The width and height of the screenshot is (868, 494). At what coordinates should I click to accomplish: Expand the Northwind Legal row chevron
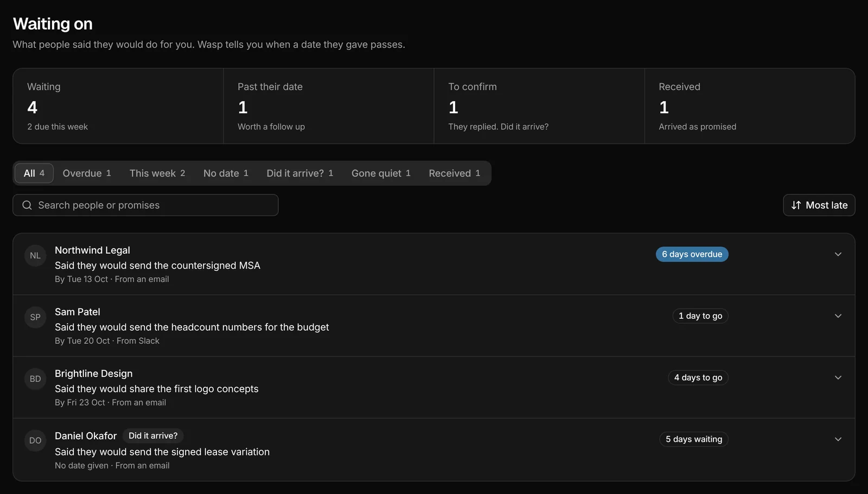click(x=838, y=254)
